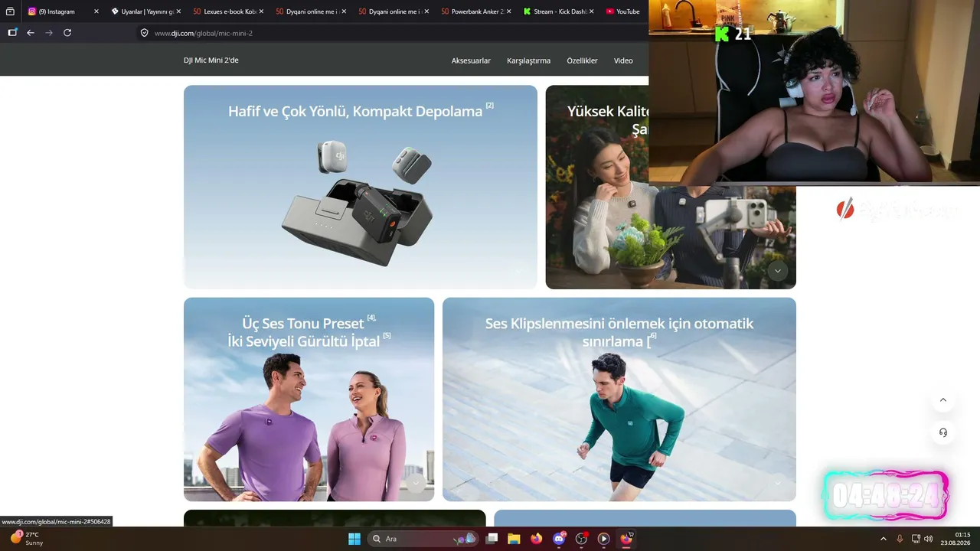
Task: Click the DJI Mic Mini 2'de page title
Action: pyautogui.click(x=211, y=60)
